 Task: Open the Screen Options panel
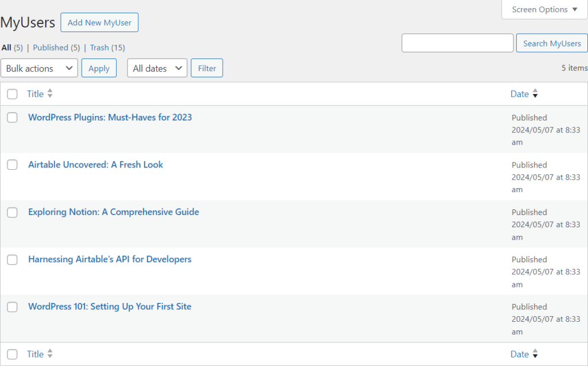(x=544, y=9)
